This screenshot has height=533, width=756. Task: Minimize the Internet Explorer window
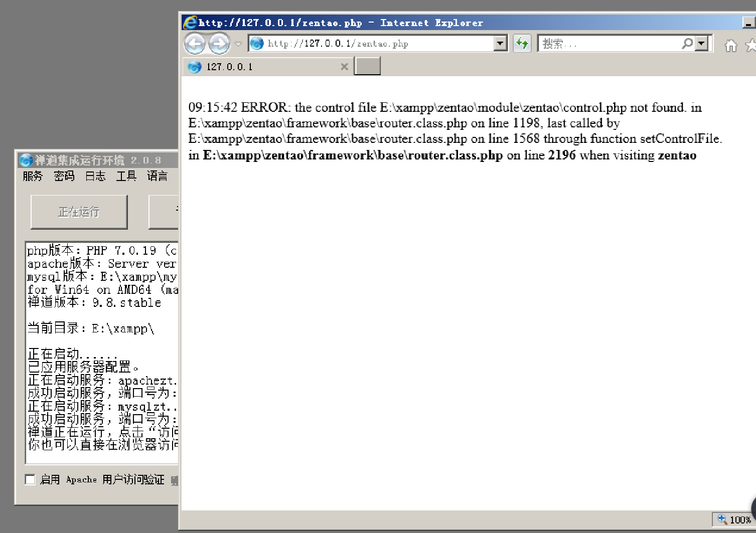pos(748,23)
